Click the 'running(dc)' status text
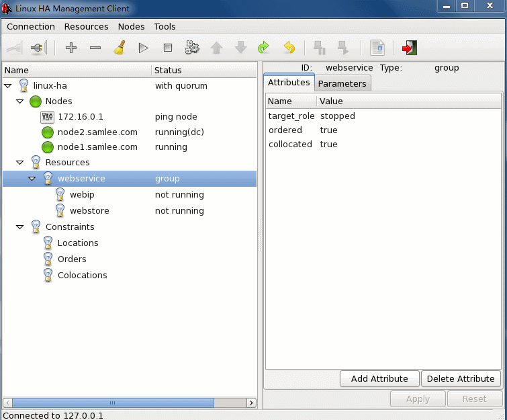This screenshot has width=507, height=420. (x=179, y=132)
